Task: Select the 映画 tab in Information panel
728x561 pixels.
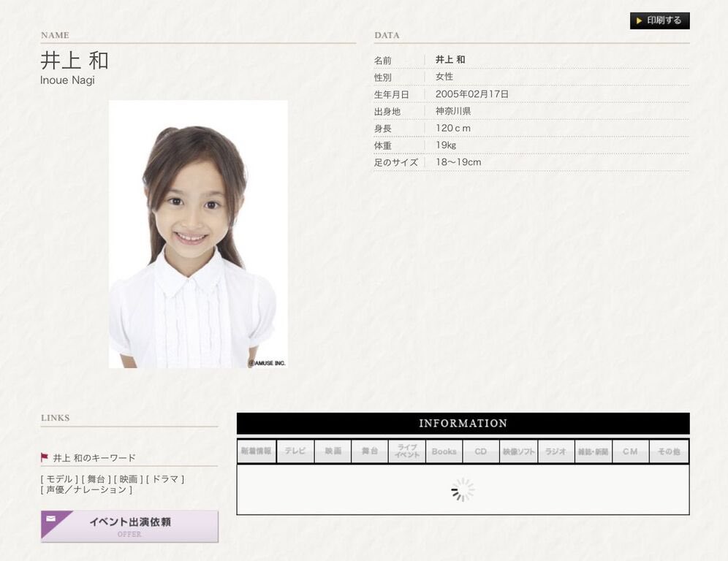Action: pos(333,451)
